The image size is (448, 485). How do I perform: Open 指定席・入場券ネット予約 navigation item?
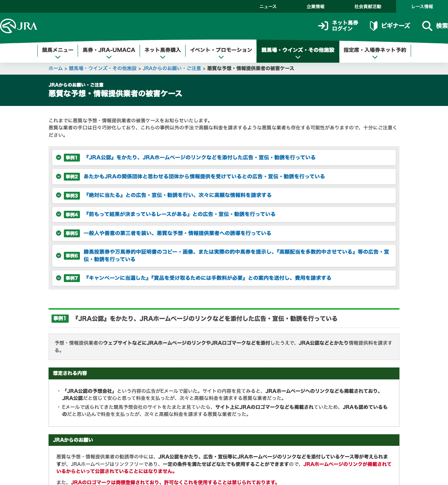[375, 50]
